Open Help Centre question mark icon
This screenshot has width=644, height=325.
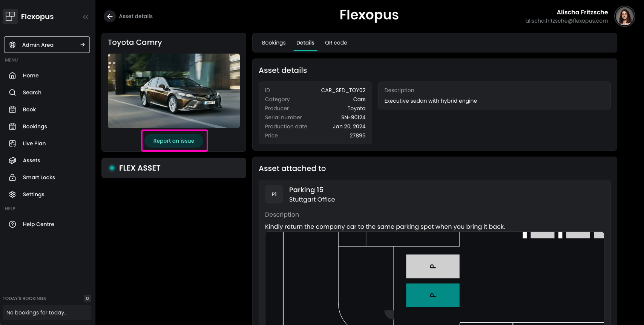12,224
